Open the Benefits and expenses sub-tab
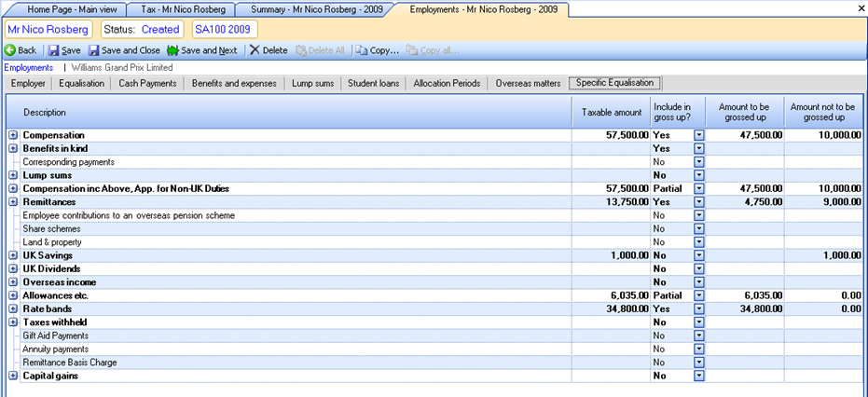868x397 pixels. click(234, 84)
